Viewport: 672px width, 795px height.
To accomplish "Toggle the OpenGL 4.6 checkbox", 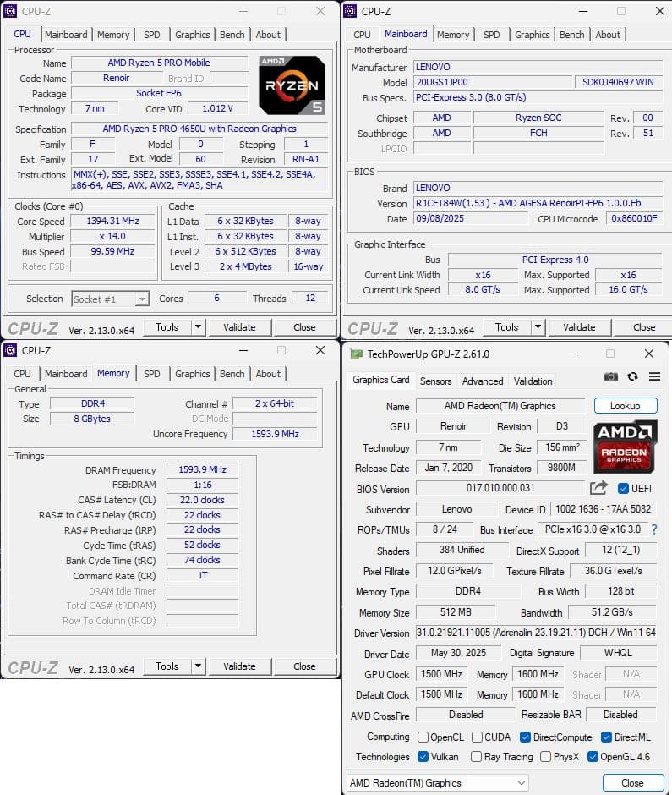I will click(x=593, y=756).
